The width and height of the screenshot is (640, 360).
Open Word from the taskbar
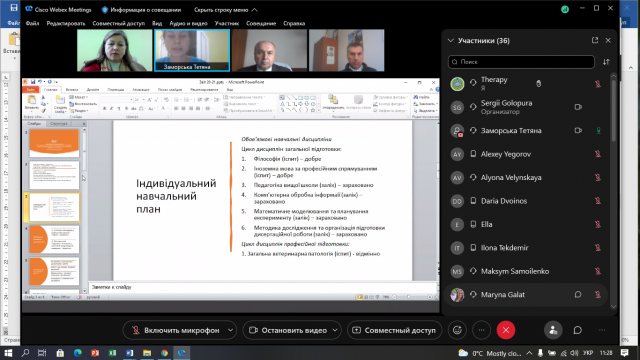tap(129, 353)
